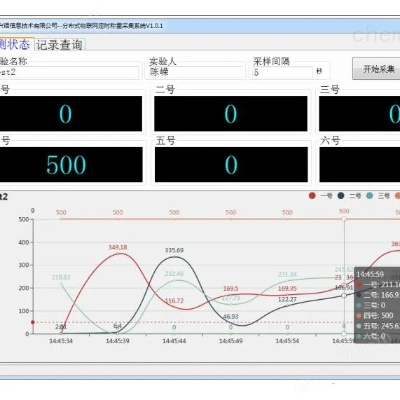Click the tooltip row 六号: 0

[370, 336]
